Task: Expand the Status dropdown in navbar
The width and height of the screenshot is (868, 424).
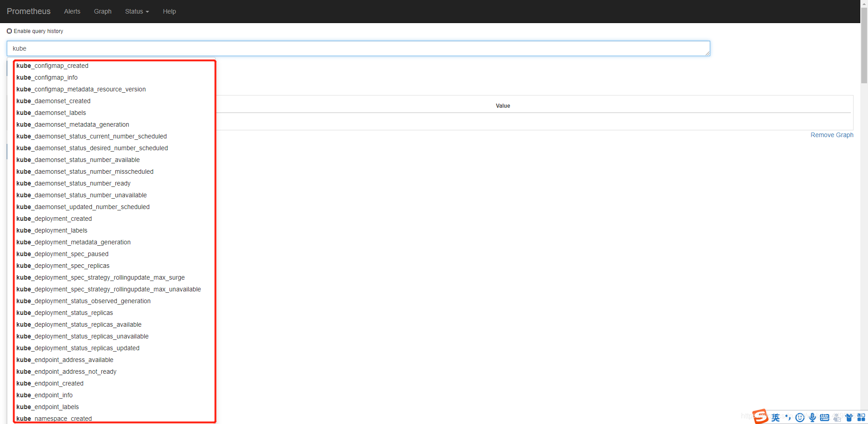Action: pos(137,11)
